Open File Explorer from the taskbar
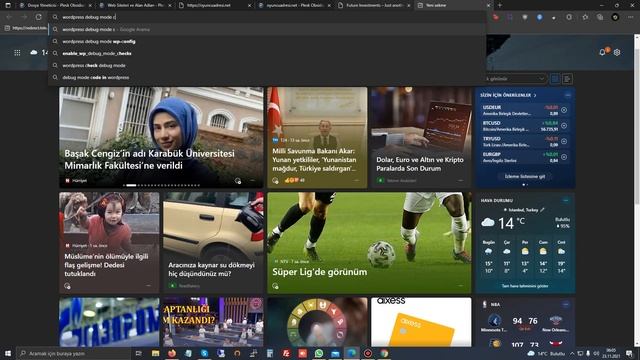The height and width of the screenshot is (360, 640). coord(156,353)
